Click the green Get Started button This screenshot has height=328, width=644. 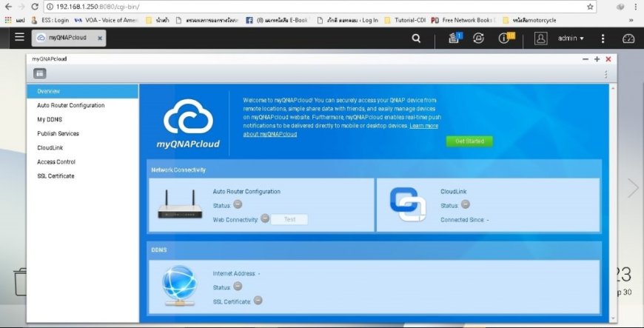pyautogui.click(x=469, y=141)
